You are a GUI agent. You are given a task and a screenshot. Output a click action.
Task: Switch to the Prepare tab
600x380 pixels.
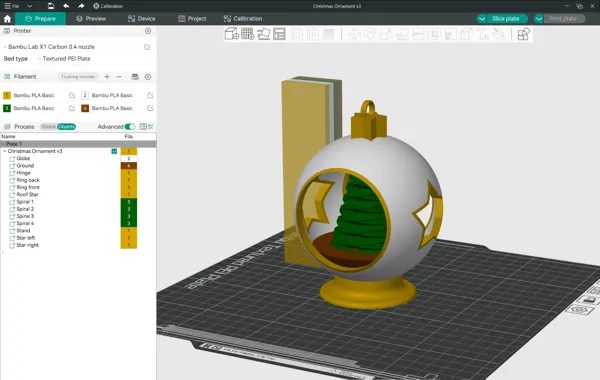click(x=40, y=18)
